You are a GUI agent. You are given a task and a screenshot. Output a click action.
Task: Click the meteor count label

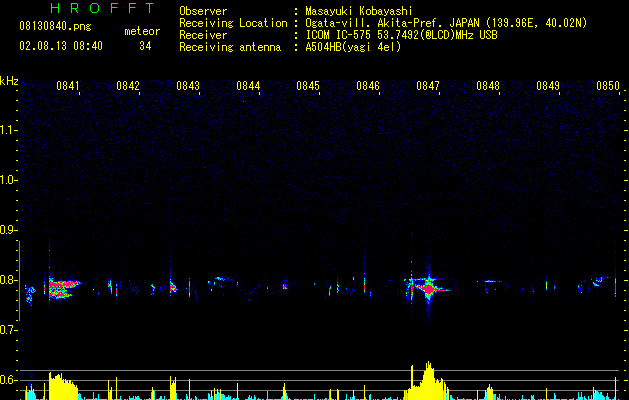pyautogui.click(x=142, y=31)
